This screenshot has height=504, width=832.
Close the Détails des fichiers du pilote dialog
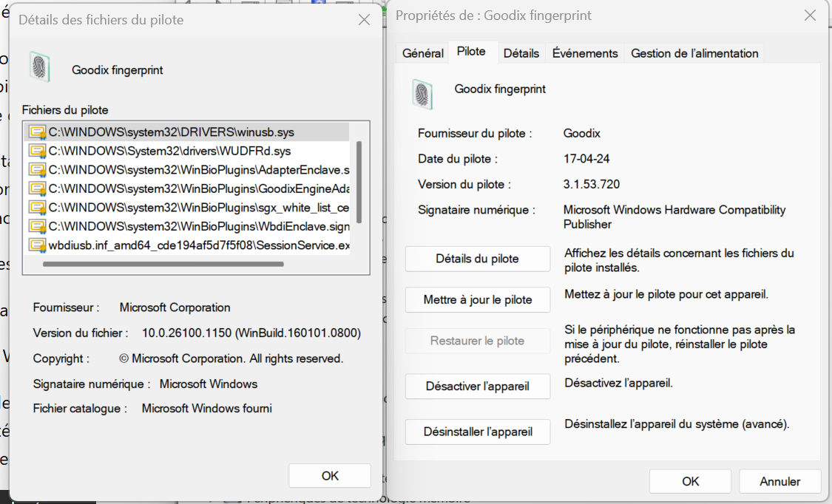364,20
